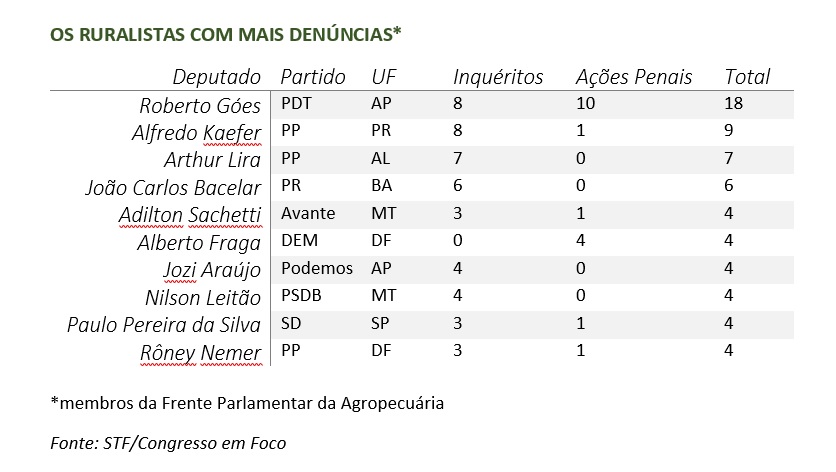Click the name 'Rôney Nemer'
Viewport: 836px width, 472px height.
200,353
